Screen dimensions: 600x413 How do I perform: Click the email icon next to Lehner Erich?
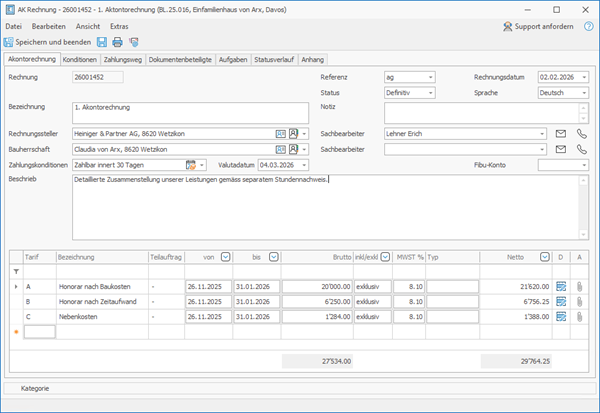point(561,134)
